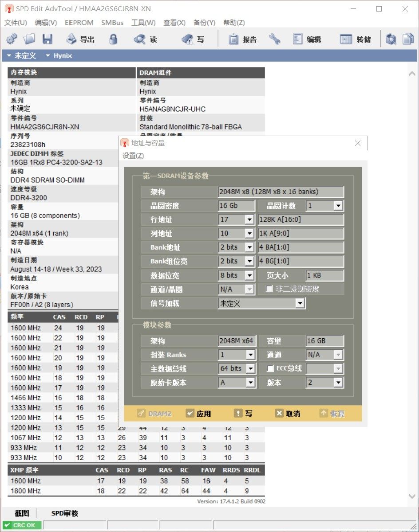The width and height of the screenshot is (419, 532).
Task: Click the 地址与容量 dialog title icon
Action: [x=126, y=143]
